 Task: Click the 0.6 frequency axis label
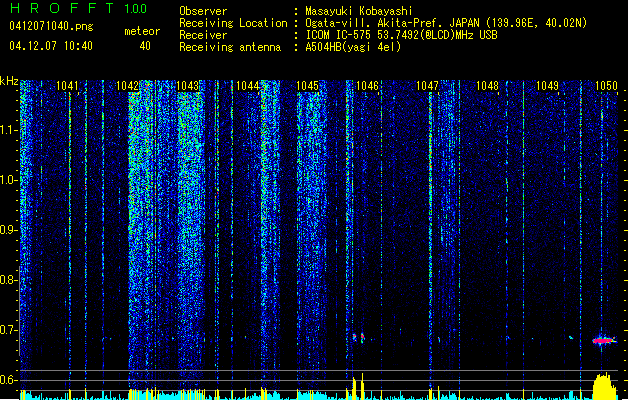pyautogui.click(x=8, y=380)
